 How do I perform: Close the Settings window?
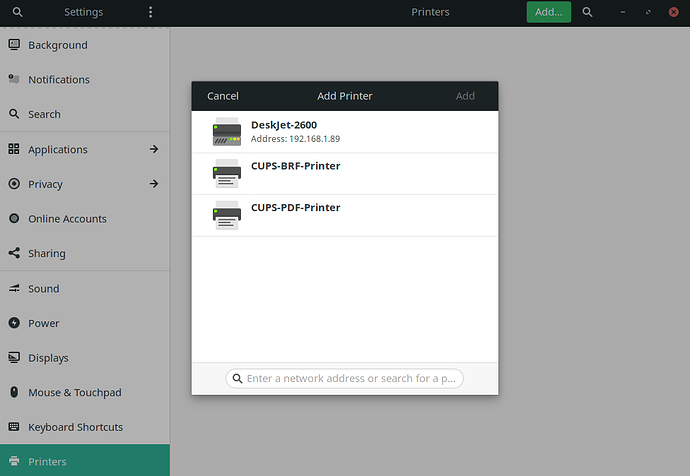[x=673, y=12]
